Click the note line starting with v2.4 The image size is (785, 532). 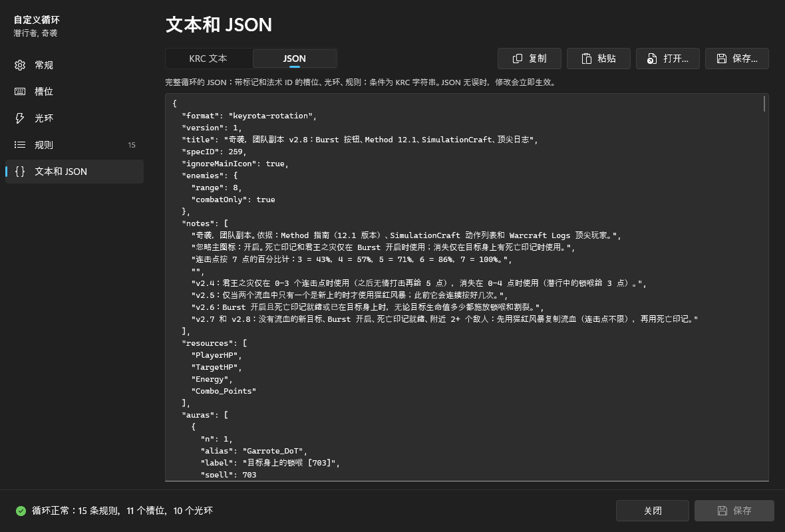click(419, 283)
